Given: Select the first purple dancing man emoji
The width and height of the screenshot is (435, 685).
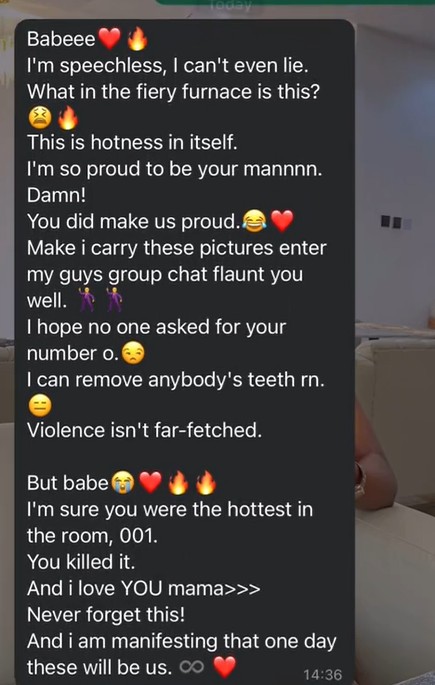Looking at the screenshot, I should 86,300.
